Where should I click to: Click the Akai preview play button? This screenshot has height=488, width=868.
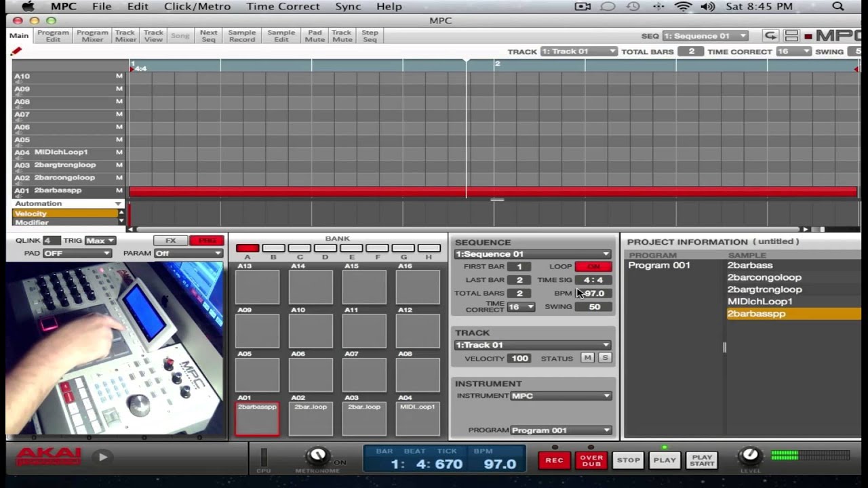(102, 457)
